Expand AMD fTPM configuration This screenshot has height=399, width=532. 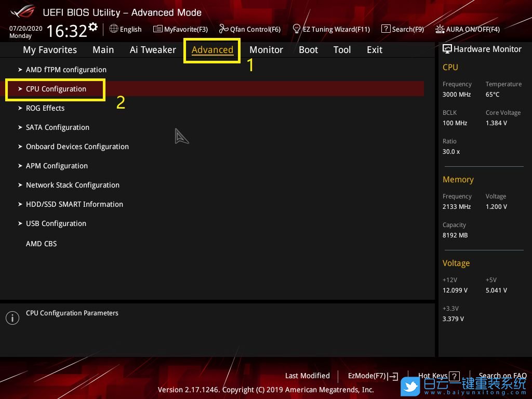[x=66, y=70]
